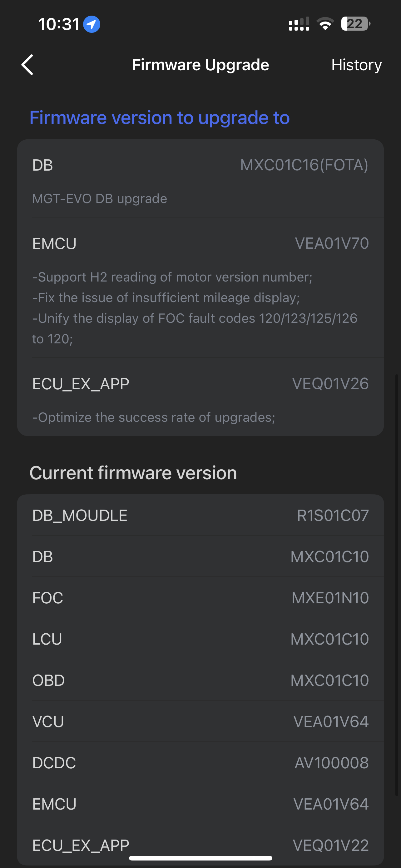The width and height of the screenshot is (401, 868).
Task: Tap the OBD firmware row
Action: [200, 680]
